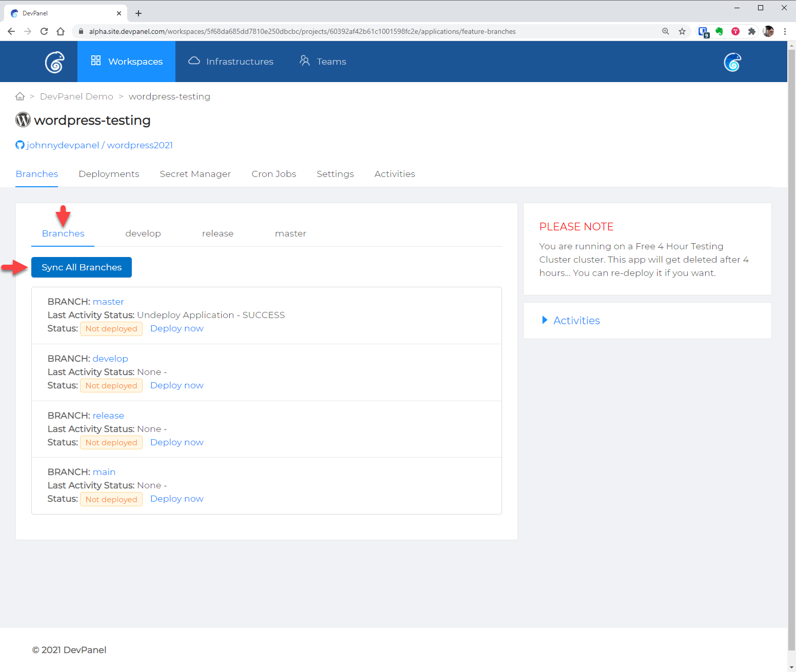Click the browser reload button

44,31
